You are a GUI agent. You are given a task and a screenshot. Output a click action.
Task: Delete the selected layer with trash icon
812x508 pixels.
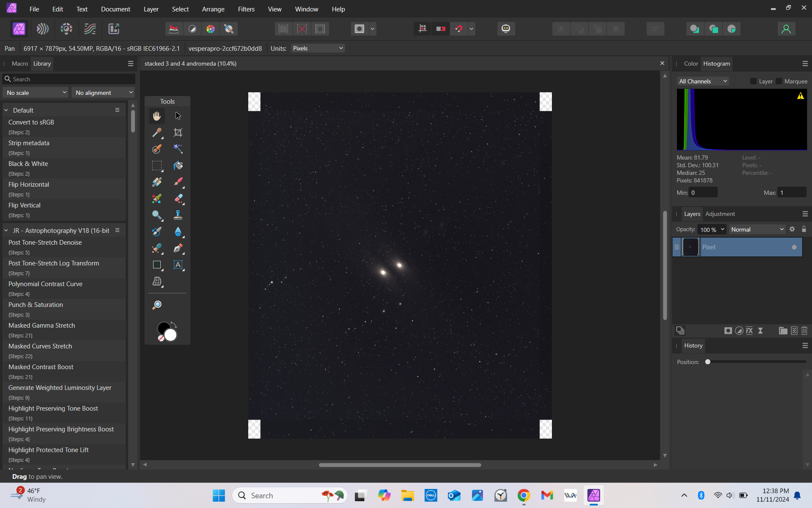[804, 331]
